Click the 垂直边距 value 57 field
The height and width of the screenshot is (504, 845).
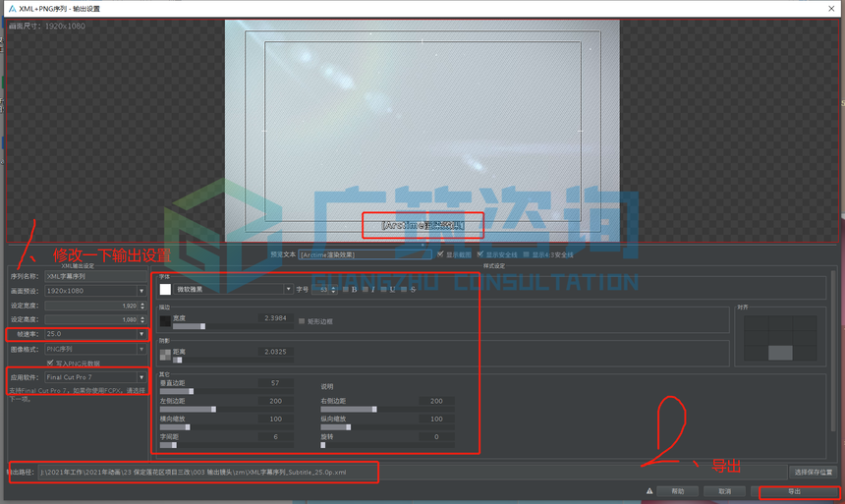point(275,383)
